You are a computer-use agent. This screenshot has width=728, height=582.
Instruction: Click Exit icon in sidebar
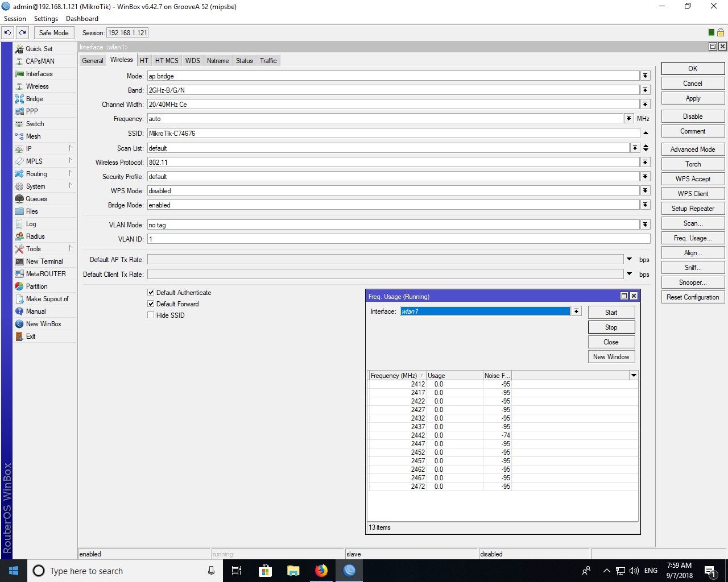[x=19, y=336]
